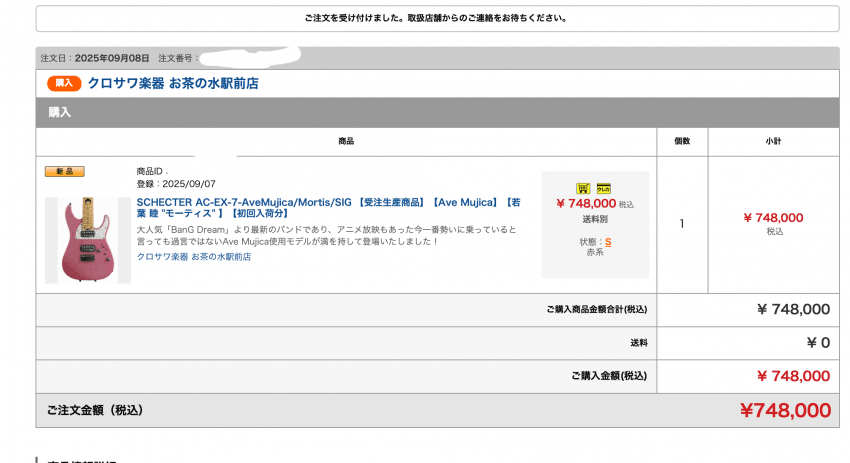Select the 送料別 shipping note
The width and height of the screenshot is (850, 463).
coord(595,219)
